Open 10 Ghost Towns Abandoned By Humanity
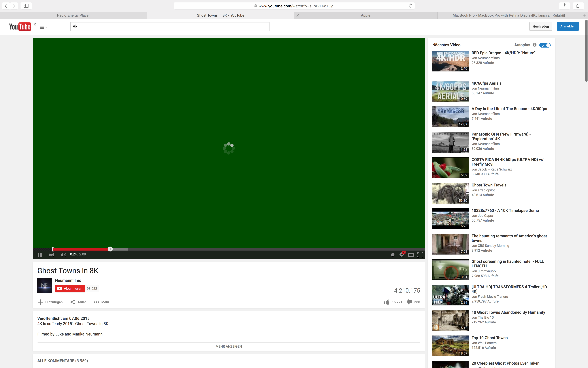Viewport: 588px width, 368px height. (x=508, y=312)
